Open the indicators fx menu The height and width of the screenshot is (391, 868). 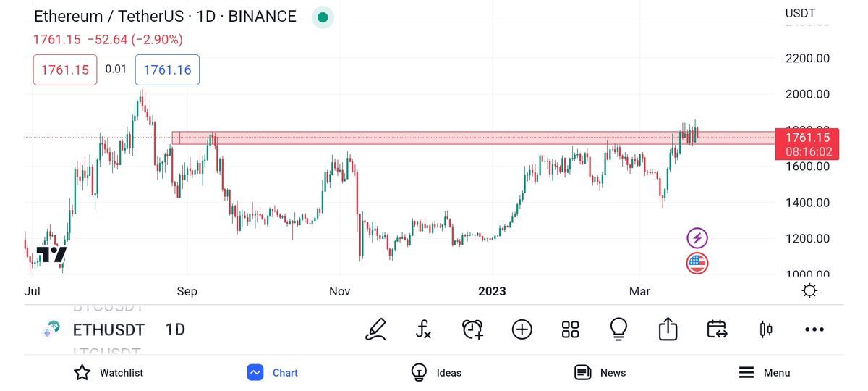pos(424,329)
